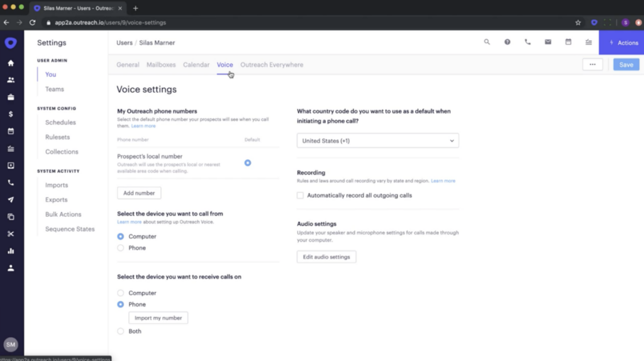
Task: Open search with magnifier icon
Action: pos(487,42)
